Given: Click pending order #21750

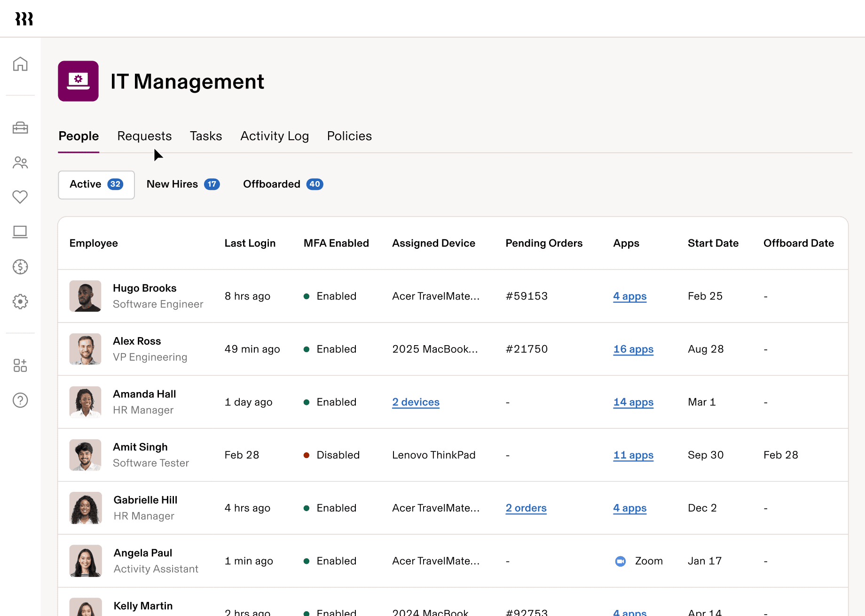Looking at the screenshot, I should pyautogui.click(x=527, y=349).
